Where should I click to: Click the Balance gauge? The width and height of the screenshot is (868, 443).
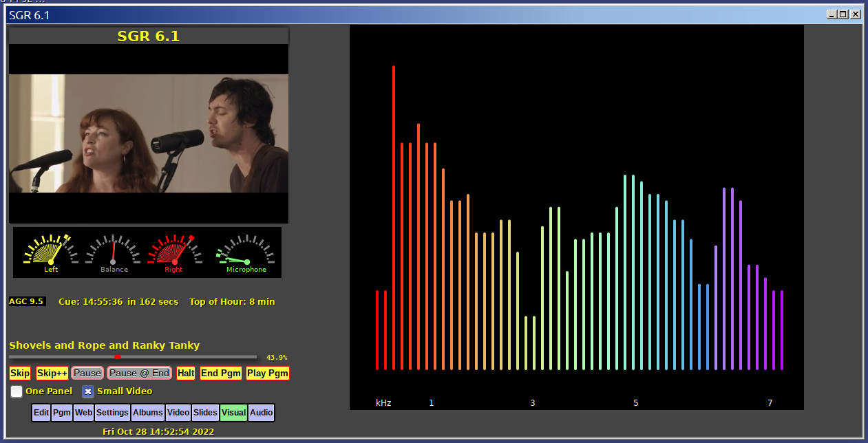point(114,252)
